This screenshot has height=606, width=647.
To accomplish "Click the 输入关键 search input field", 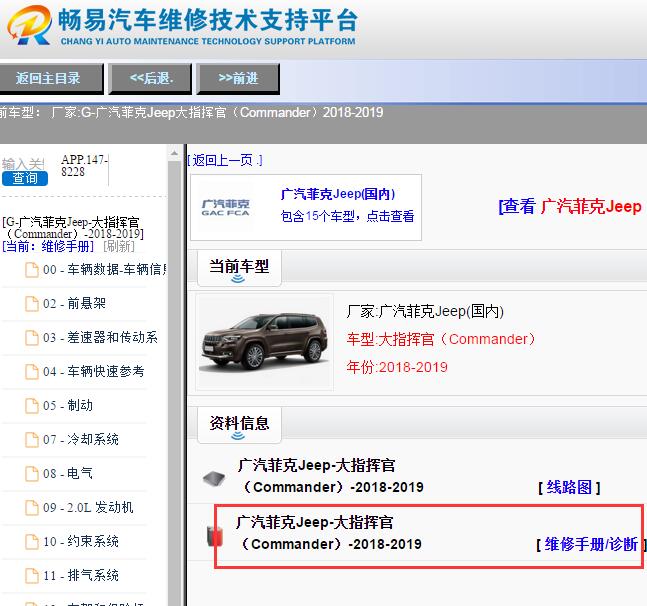I will 24,164.
